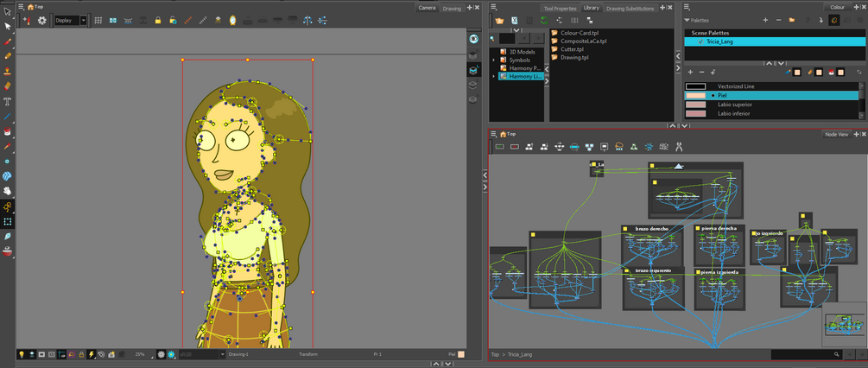Screen dimensions: 868x368
Task: Select the Brush tool
Action: pos(8,41)
